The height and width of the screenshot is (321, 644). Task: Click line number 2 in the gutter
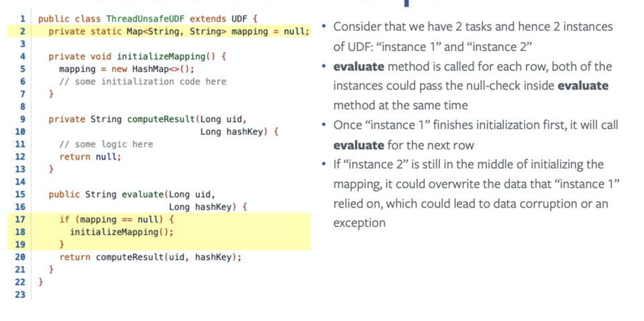(23, 32)
